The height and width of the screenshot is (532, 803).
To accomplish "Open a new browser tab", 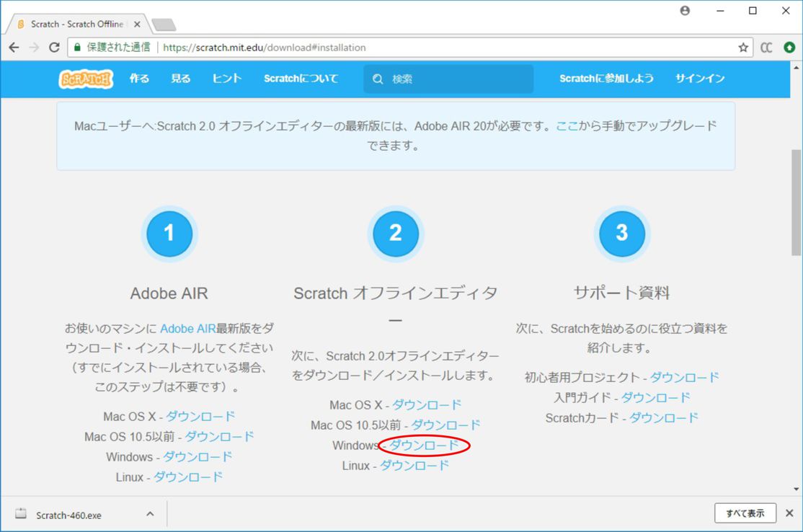I will 164,24.
